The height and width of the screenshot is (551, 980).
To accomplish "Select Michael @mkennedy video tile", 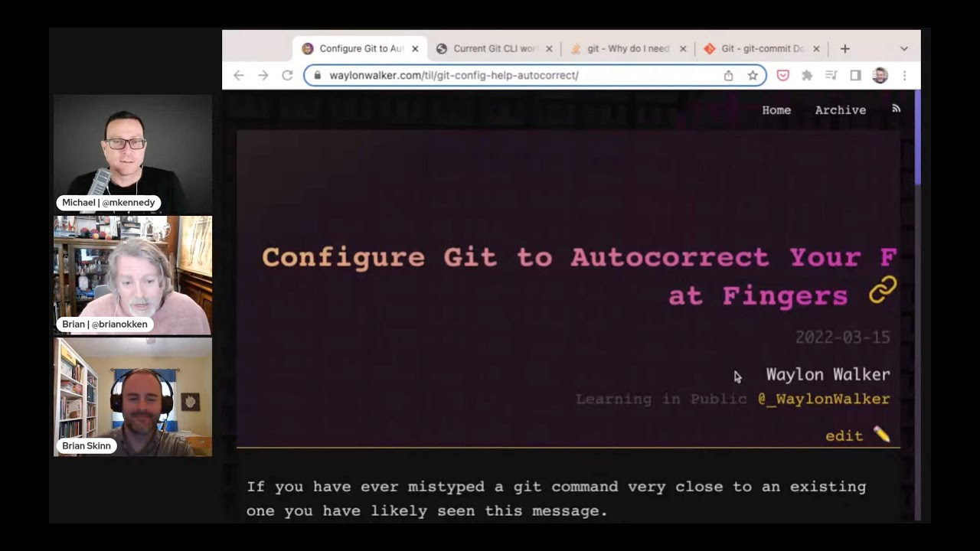I will (x=132, y=154).
